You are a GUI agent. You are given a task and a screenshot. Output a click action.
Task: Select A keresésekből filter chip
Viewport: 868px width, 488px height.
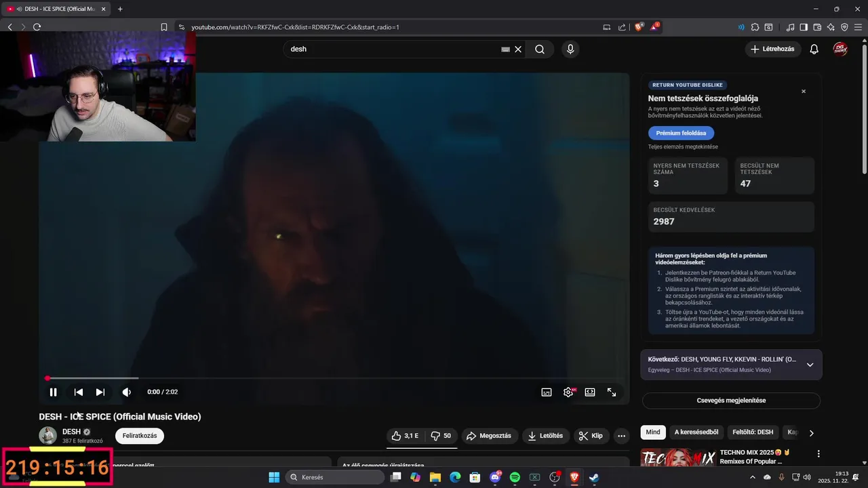tap(696, 432)
